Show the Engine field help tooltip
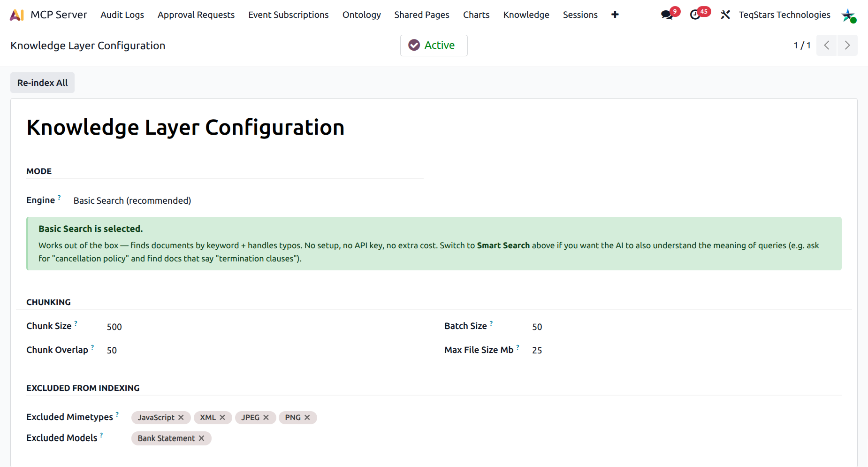 click(x=60, y=198)
